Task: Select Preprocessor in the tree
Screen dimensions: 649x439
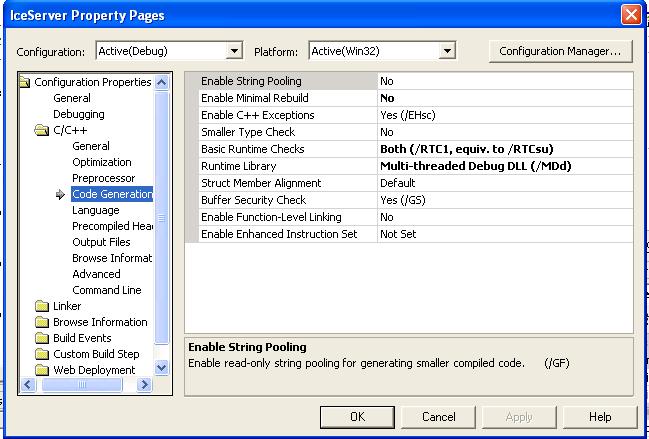Action: 103,178
